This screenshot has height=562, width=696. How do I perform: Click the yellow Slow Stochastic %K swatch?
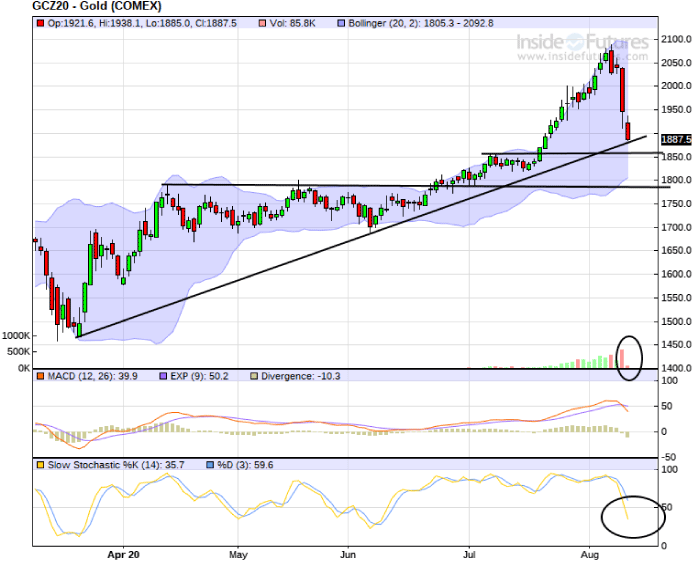40,465
